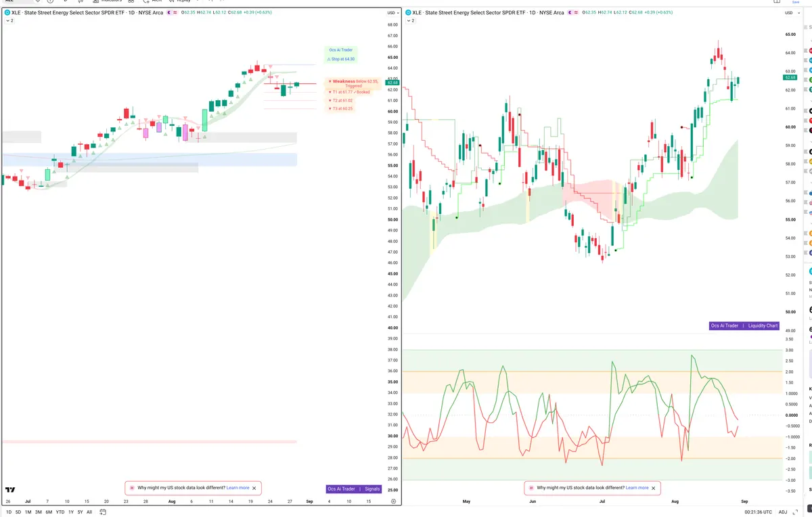Viewport: 812px width, 517px height.
Task: Click the T3 at 60.25 label
Action: pos(340,108)
